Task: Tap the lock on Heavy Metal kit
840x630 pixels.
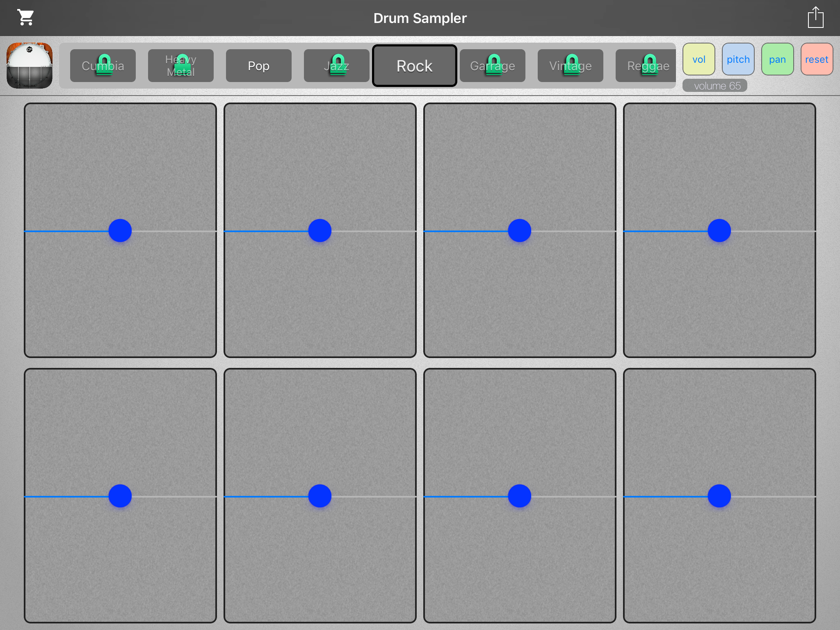Action: [x=182, y=65]
